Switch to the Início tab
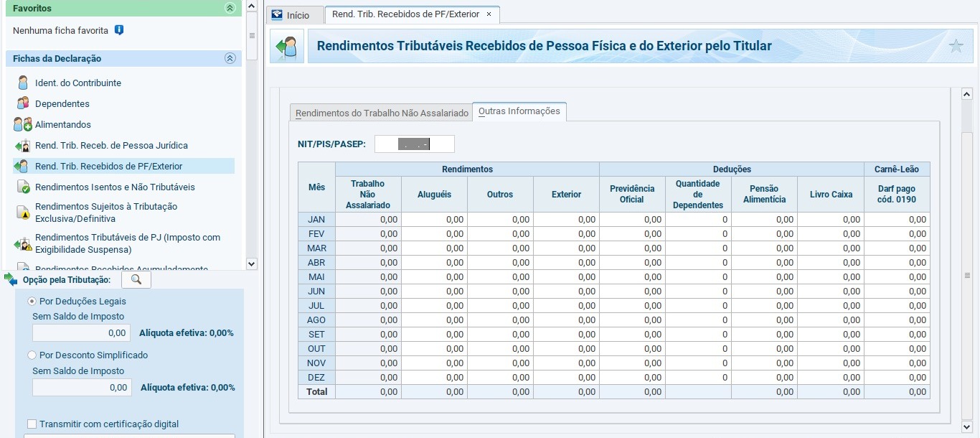 point(291,15)
